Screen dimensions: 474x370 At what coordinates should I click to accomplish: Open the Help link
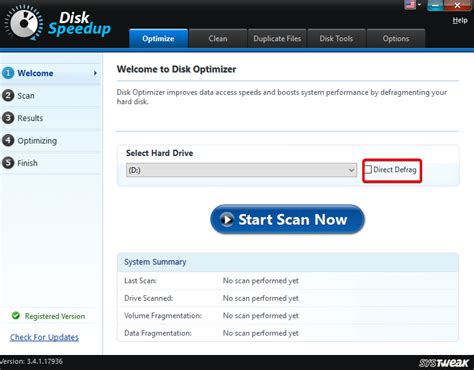pyautogui.click(x=460, y=20)
